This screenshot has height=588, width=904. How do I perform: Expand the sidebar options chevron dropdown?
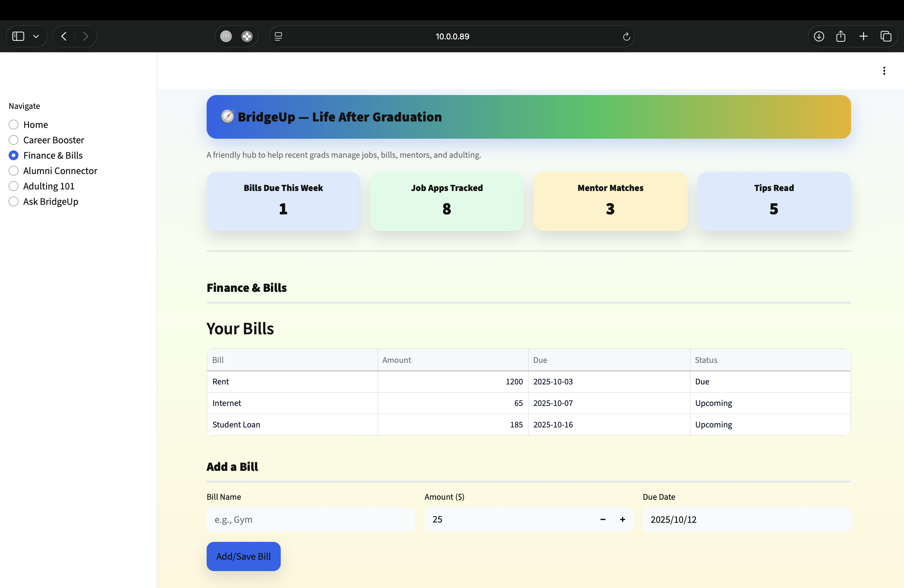click(36, 37)
